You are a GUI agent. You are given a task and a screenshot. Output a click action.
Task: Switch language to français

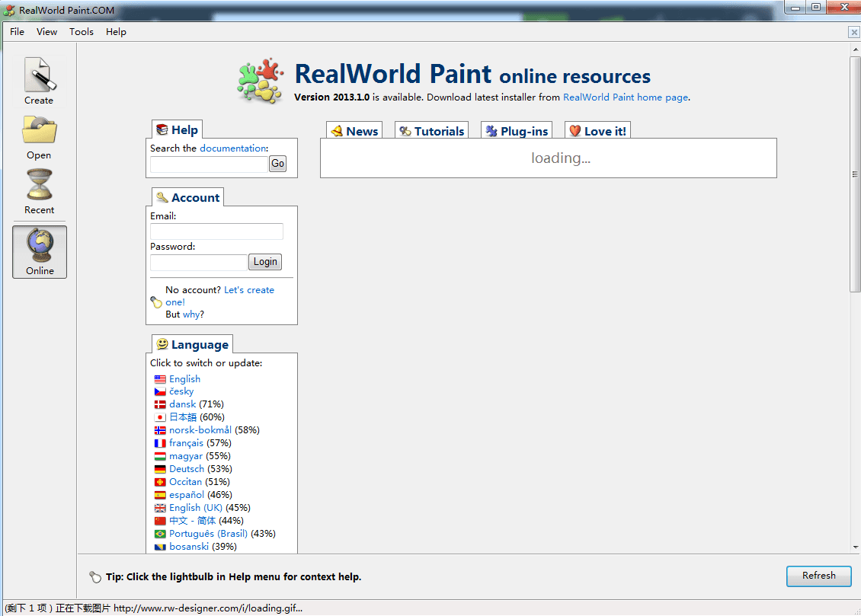(x=186, y=443)
